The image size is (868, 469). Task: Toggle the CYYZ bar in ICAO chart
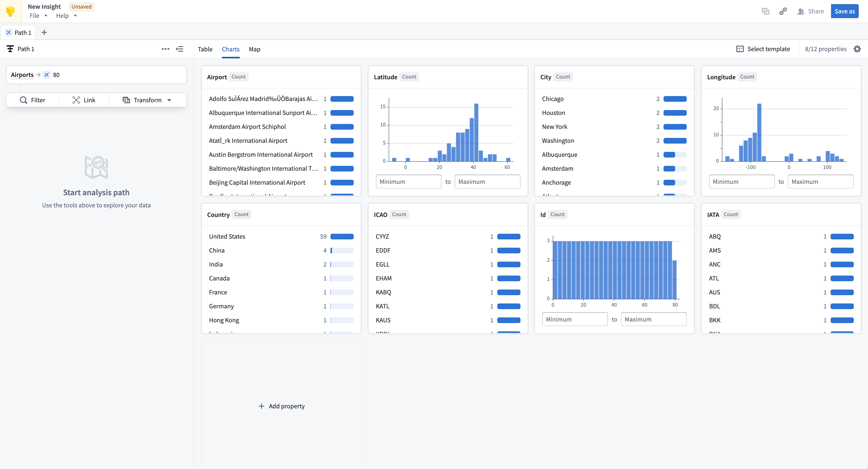point(508,236)
